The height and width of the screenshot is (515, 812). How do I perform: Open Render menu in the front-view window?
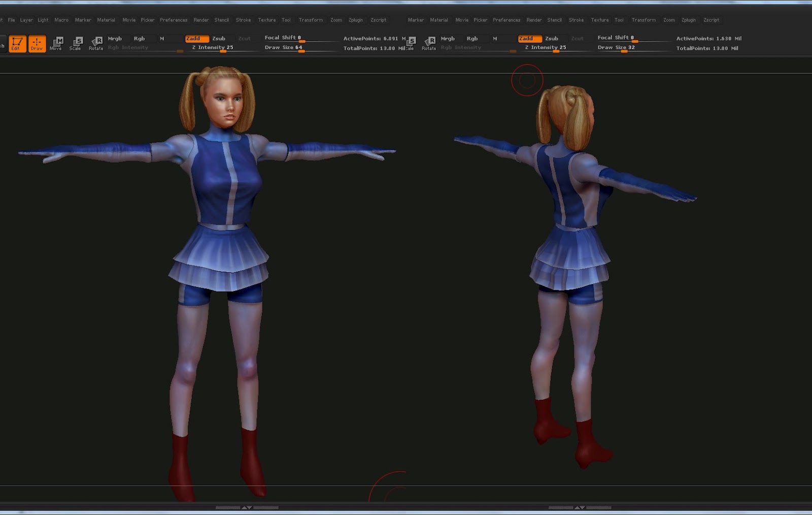(201, 20)
